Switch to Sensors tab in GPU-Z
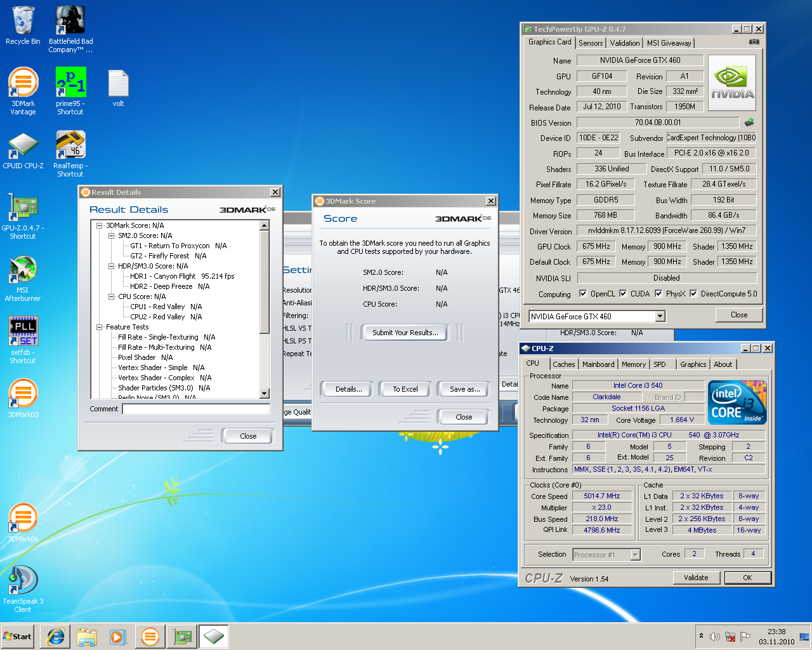This screenshot has width=812, height=650. coord(591,43)
